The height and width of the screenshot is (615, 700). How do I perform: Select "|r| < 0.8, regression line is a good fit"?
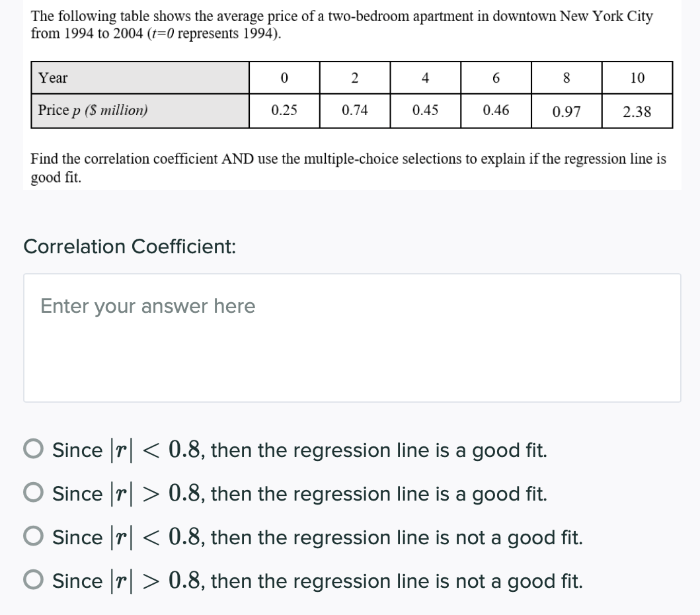pos(34,450)
